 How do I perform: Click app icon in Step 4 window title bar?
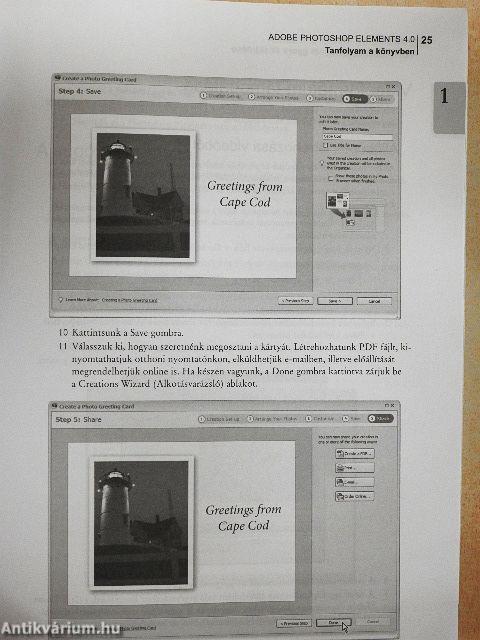click(58, 78)
